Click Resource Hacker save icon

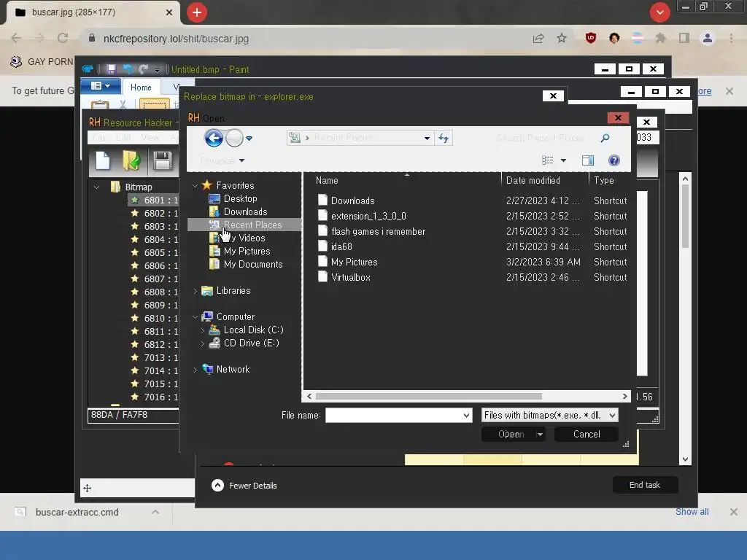[163, 161]
